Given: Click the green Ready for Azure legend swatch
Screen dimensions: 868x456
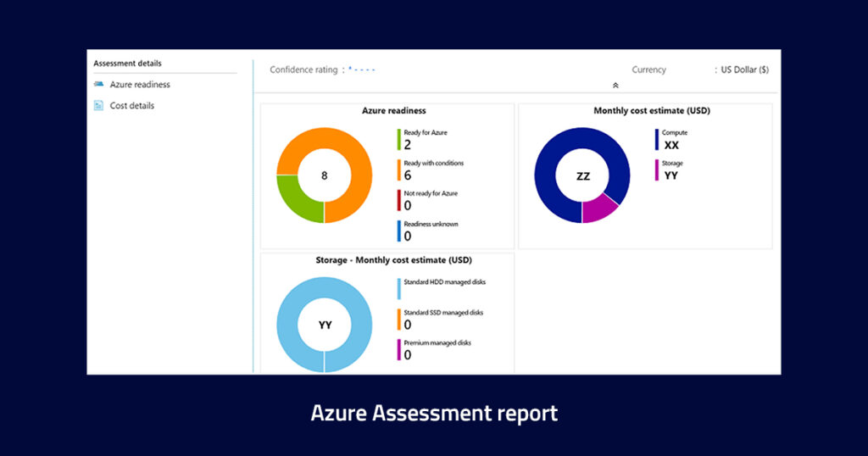Looking at the screenshot, I should (398, 140).
